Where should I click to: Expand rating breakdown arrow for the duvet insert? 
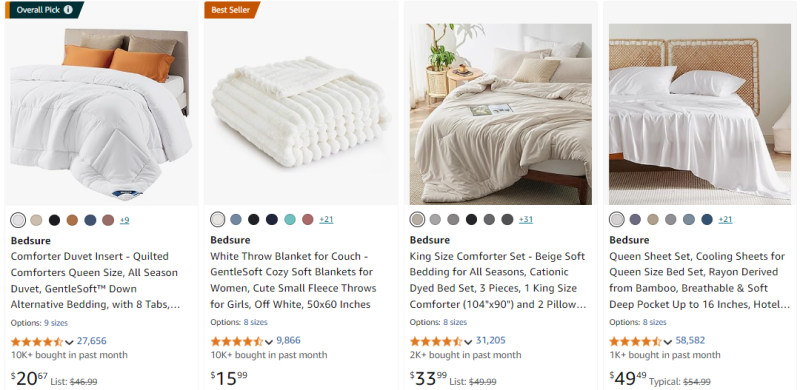(x=70, y=342)
